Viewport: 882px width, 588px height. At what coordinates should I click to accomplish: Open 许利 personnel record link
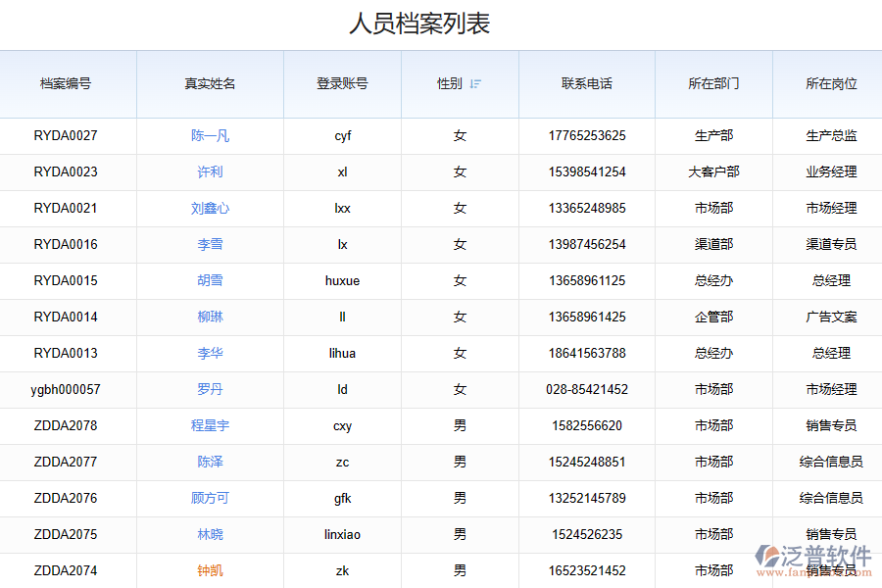(x=210, y=172)
